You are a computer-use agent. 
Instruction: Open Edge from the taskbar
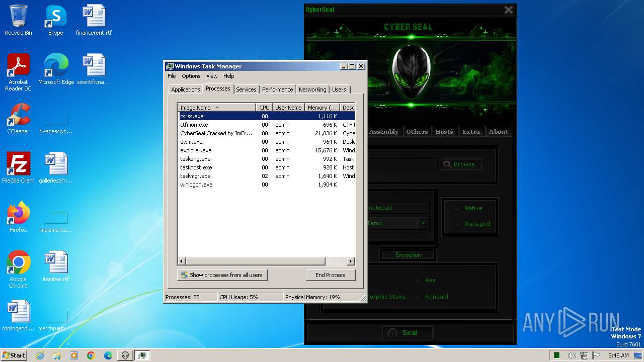click(x=108, y=355)
